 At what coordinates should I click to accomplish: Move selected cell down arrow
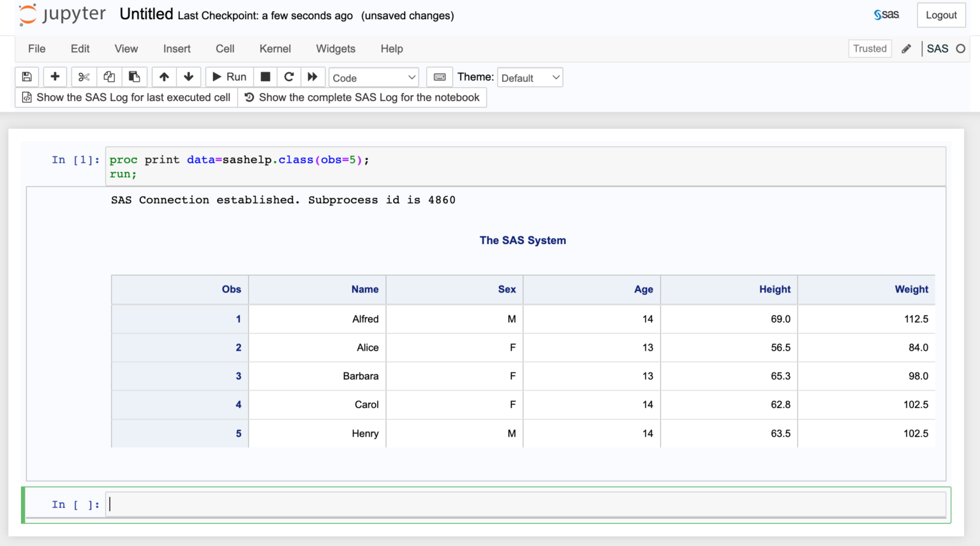click(189, 77)
